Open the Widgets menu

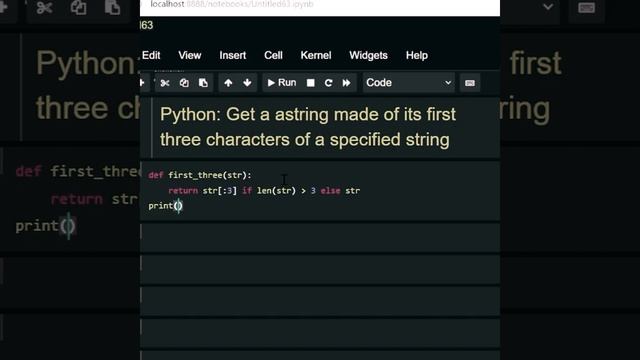pos(368,56)
